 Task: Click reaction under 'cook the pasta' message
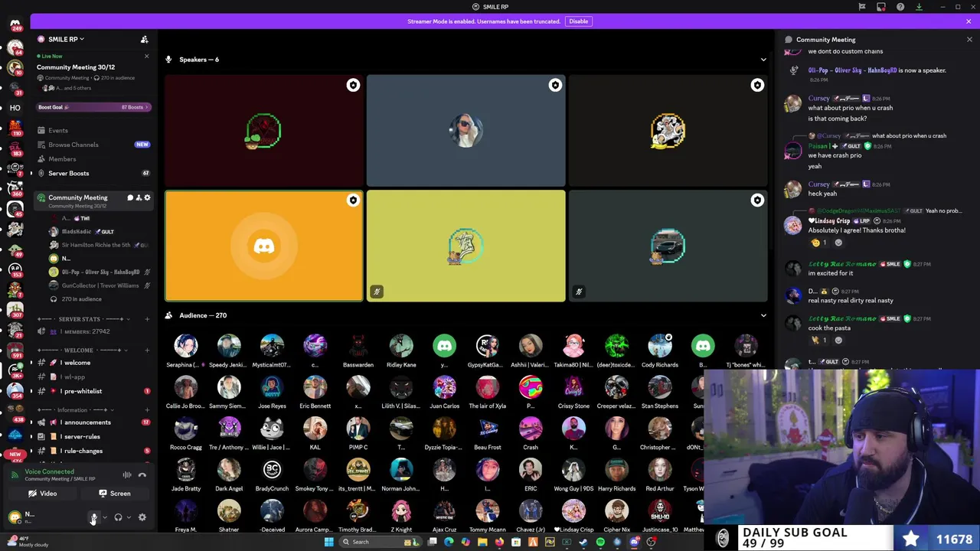pos(819,340)
